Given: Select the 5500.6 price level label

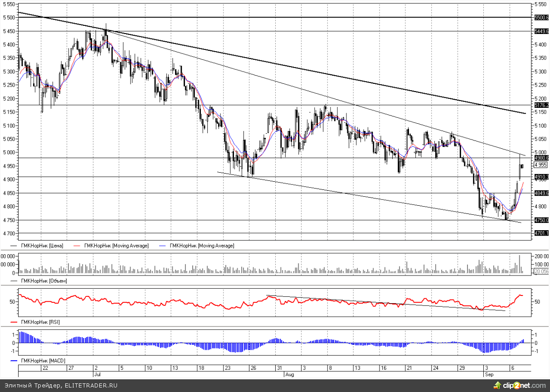Looking at the screenshot, I should 542,18.
